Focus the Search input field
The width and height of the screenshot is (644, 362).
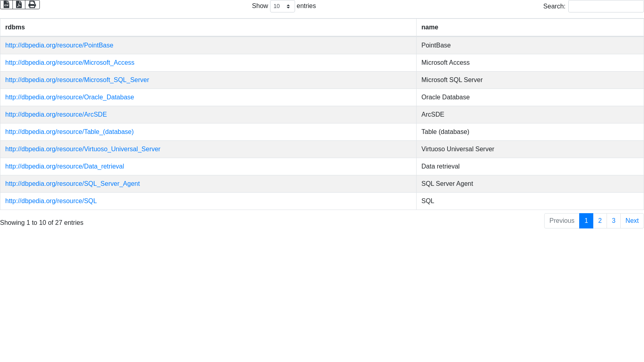click(606, 6)
